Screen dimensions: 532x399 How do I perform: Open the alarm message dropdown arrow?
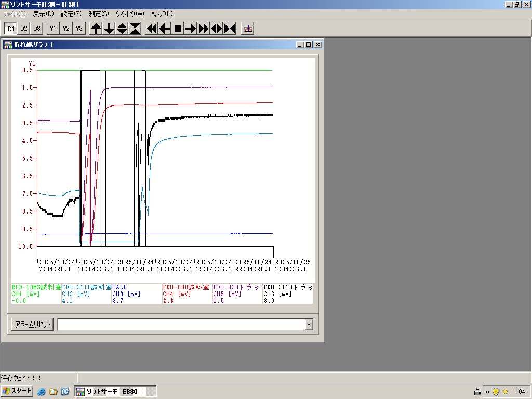click(309, 325)
